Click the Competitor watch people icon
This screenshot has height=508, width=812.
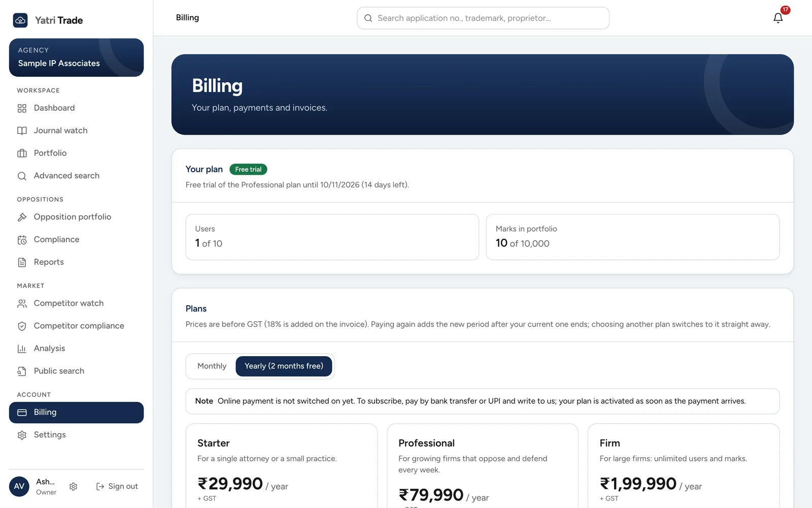tap(22, 303)
